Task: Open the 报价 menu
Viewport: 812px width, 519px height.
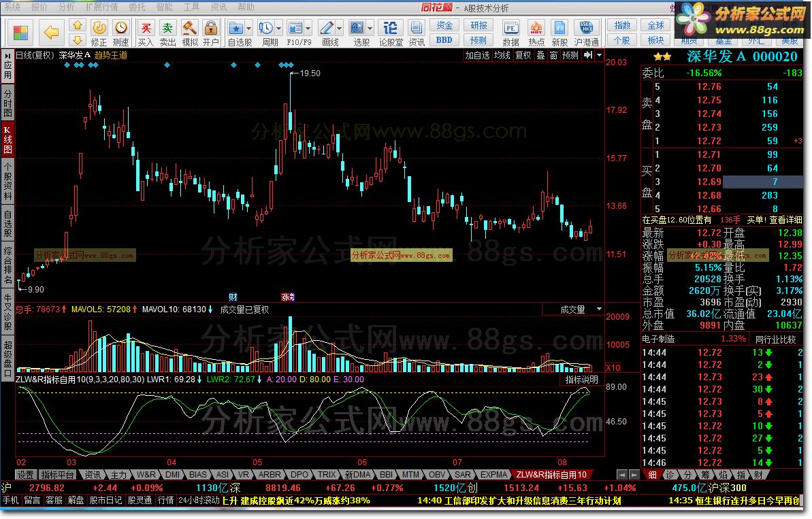Action: coord(39,7)
